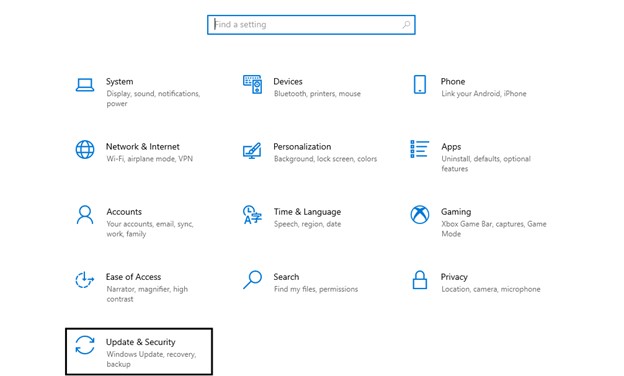Focus the Find a setting field
This screenshot has width=624, height=376.
click(311, 25)
